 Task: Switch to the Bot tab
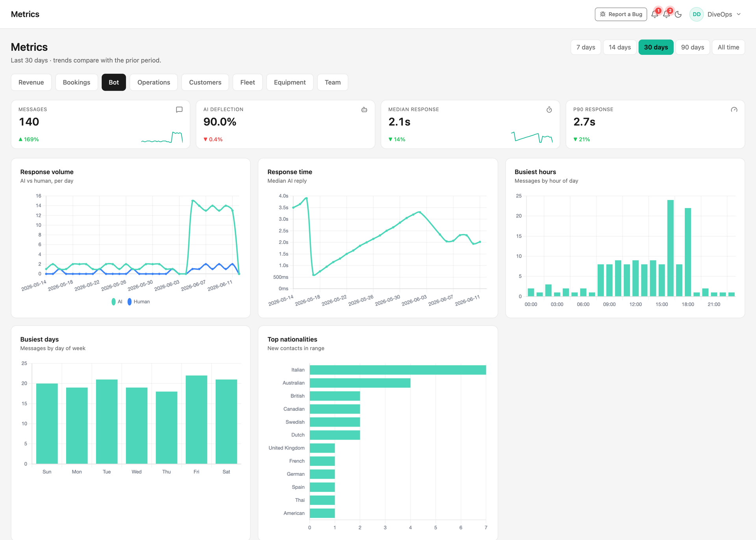click(x=114, y=82)
